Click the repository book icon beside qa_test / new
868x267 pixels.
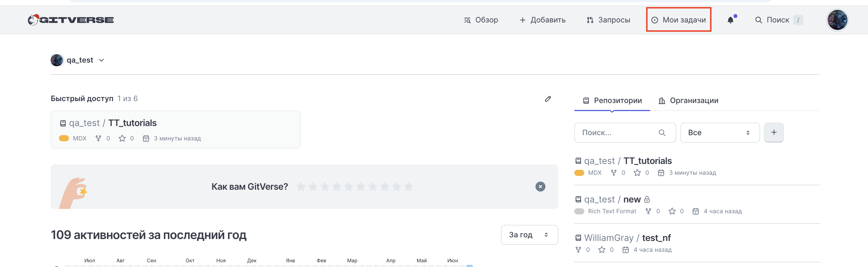pyautogui.click(x=578, y=199)
